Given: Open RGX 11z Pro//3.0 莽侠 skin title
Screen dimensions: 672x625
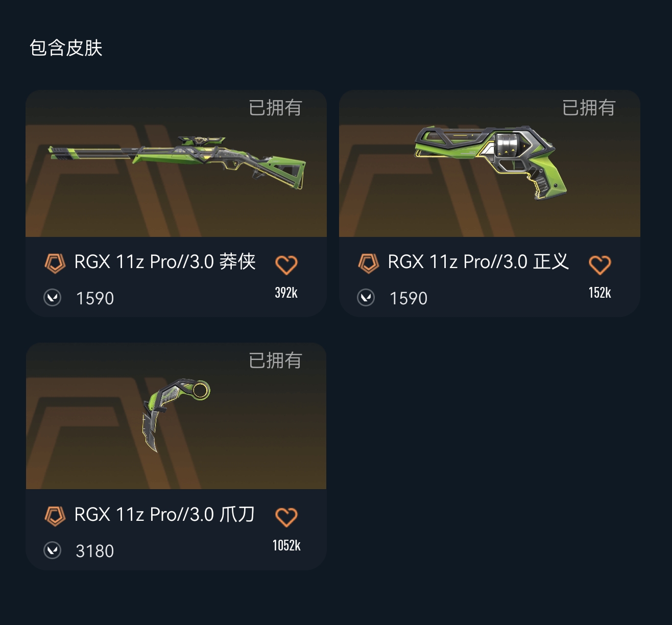Looking at the screenshot, I should [x=165, y=262].
